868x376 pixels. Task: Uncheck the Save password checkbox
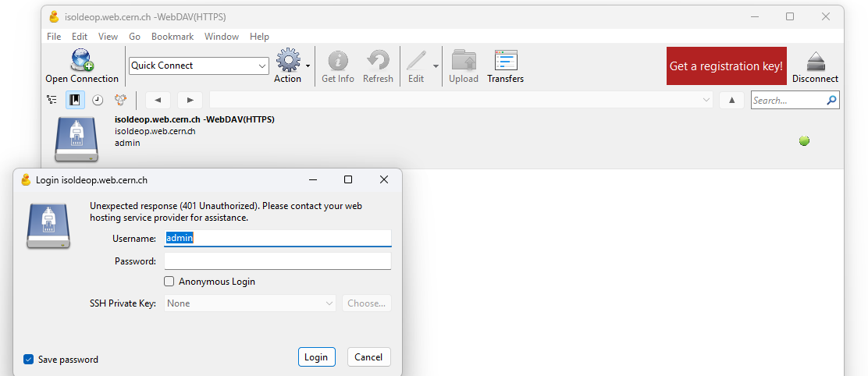pos(29,360)
